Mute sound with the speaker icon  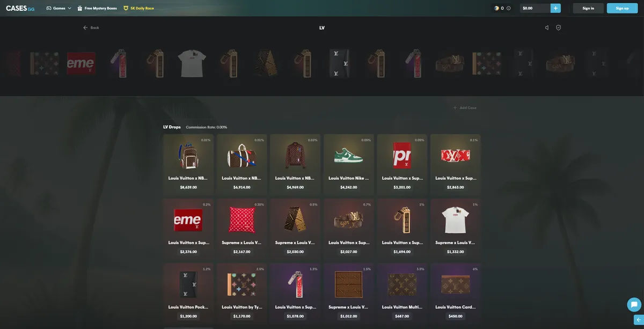(547, 27)
